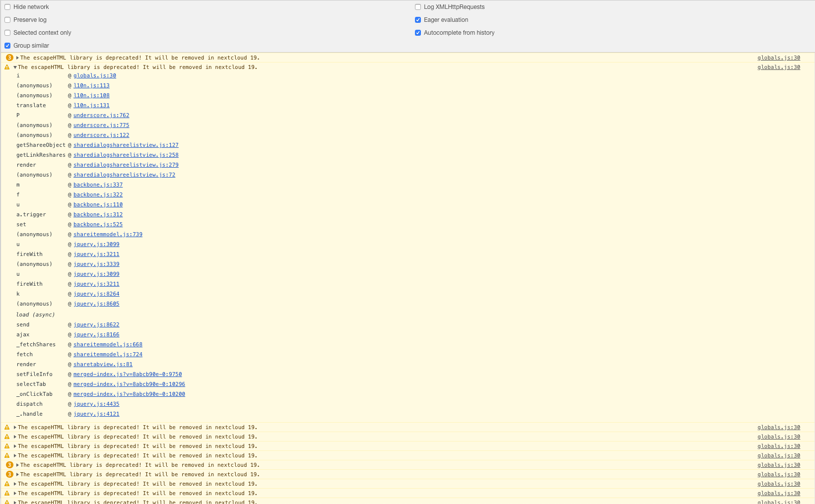Turn on Log XMLHttpRequests

coord(418,7)
